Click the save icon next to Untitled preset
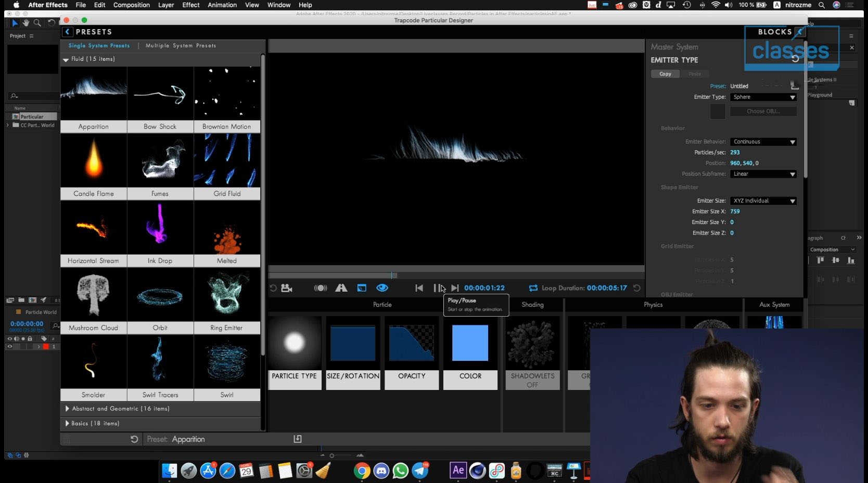This screenshot has width=868, height=483. click(794, 85)
